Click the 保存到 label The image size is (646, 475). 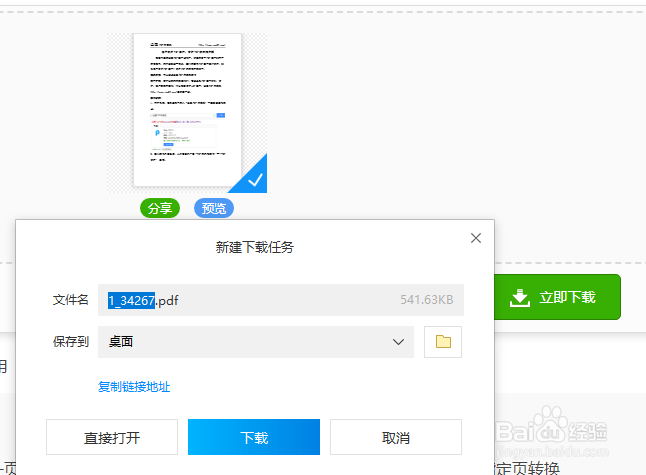[70, 342]
